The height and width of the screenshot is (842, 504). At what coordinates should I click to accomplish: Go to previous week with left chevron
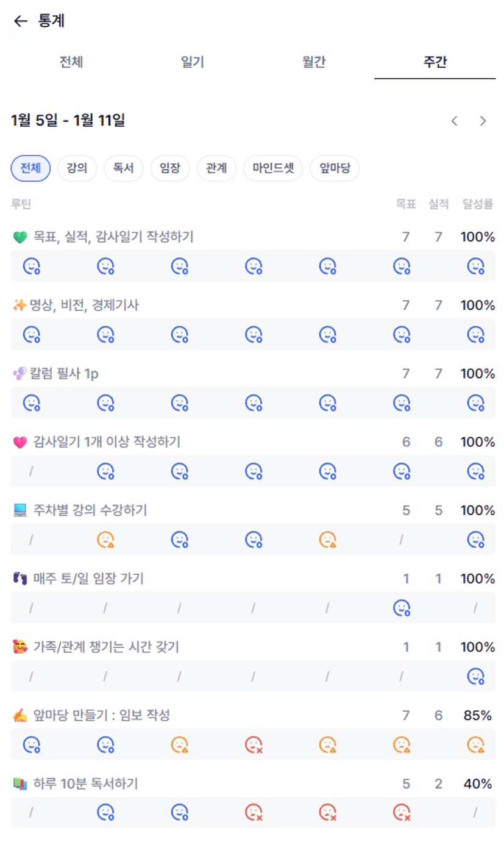(454, 121)
